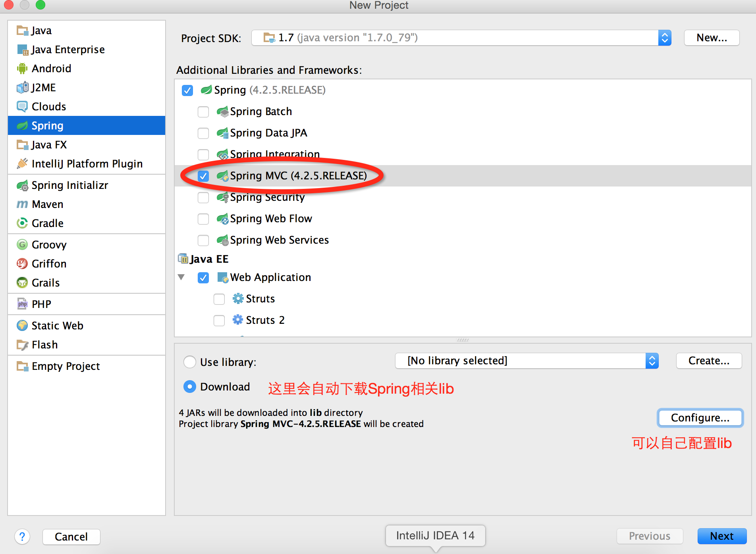The height and width of the screenshot is (554, 756).
Task: Enable the Struts checkbox
Action: pyautogui.click(x=219, y=299)
